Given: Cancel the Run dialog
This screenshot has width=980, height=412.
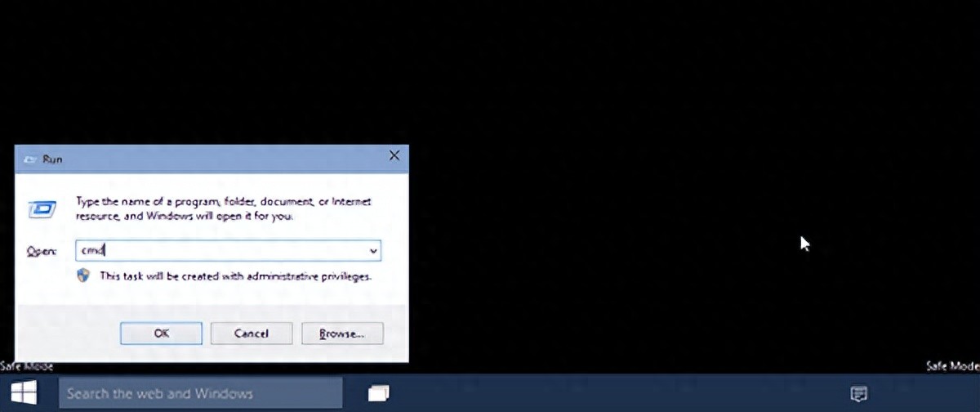Looking at the screenshot, I should 252,334.
